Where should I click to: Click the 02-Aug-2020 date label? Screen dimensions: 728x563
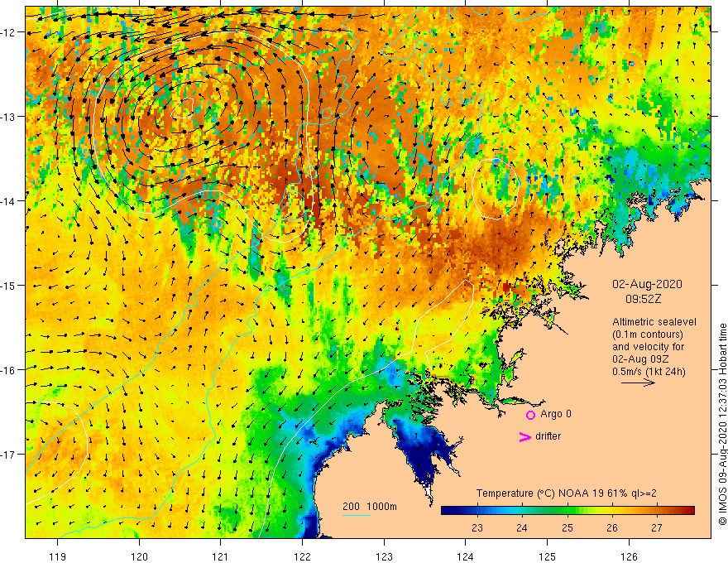[x=647, y=284]
